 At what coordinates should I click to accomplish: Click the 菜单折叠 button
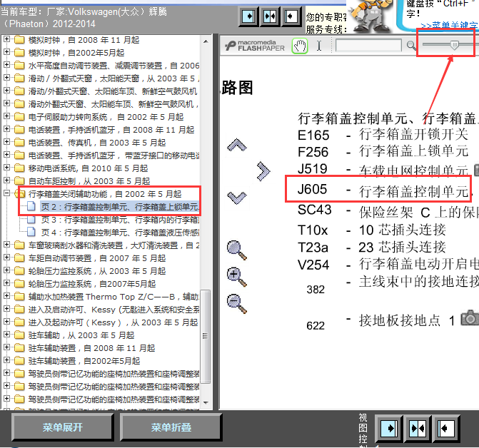coord(171,427)
